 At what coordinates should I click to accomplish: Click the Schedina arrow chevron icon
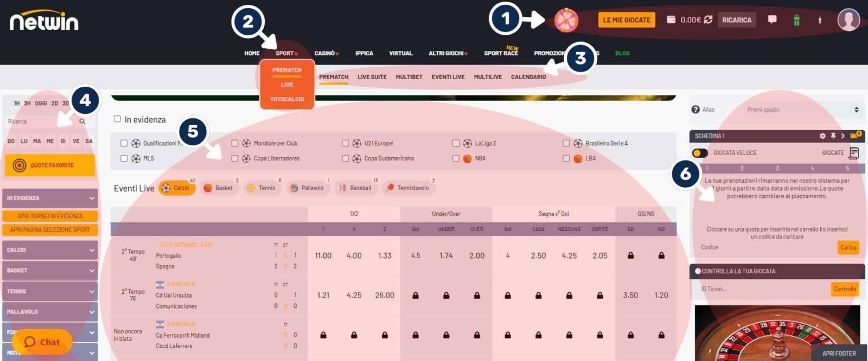coord(843,136)
